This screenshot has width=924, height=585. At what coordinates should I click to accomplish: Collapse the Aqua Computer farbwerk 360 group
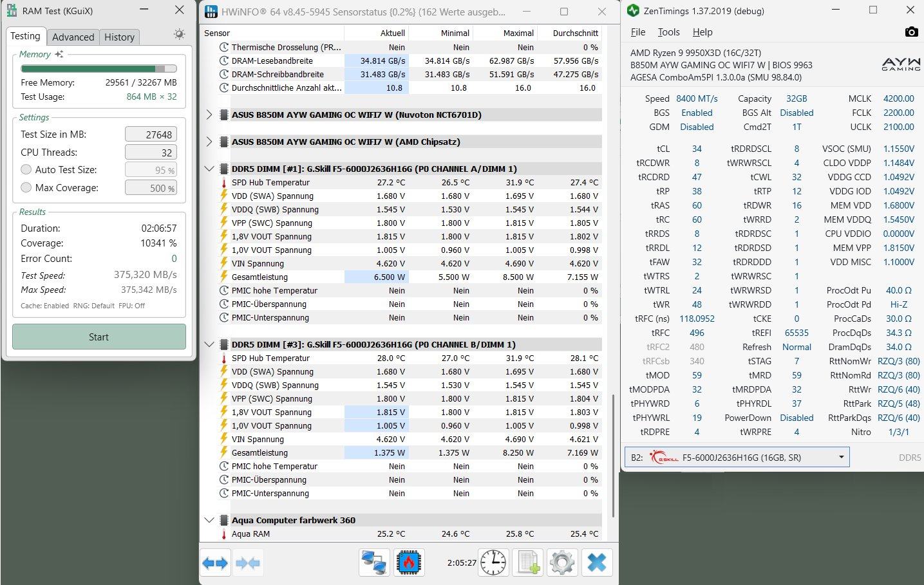coord(209,520)
